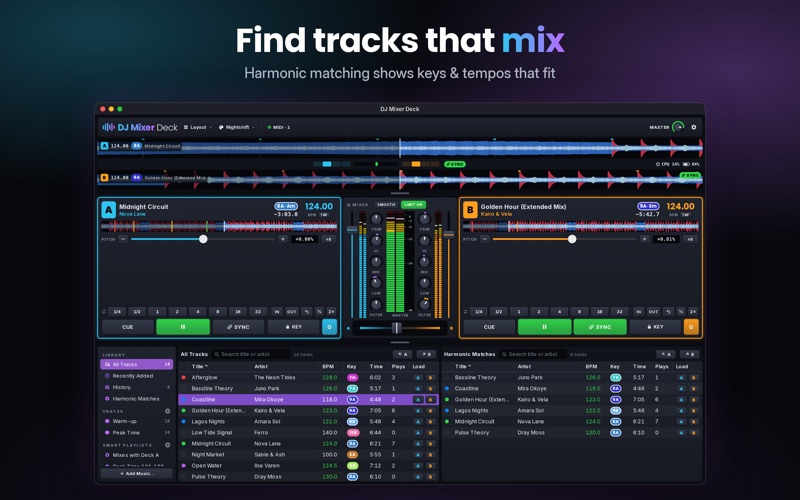Load Pulse Theory to Deck B in Harmonic Matches
800x500 pixels.
click(694, 433)
